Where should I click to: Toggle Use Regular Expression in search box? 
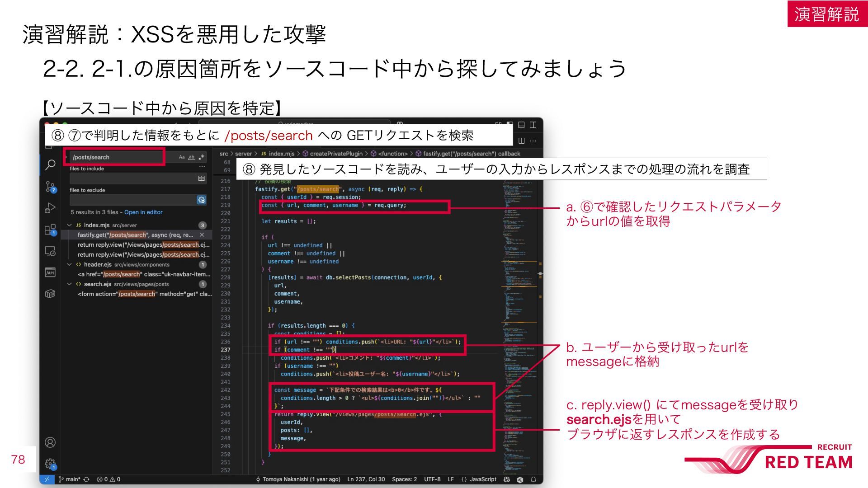202,157
